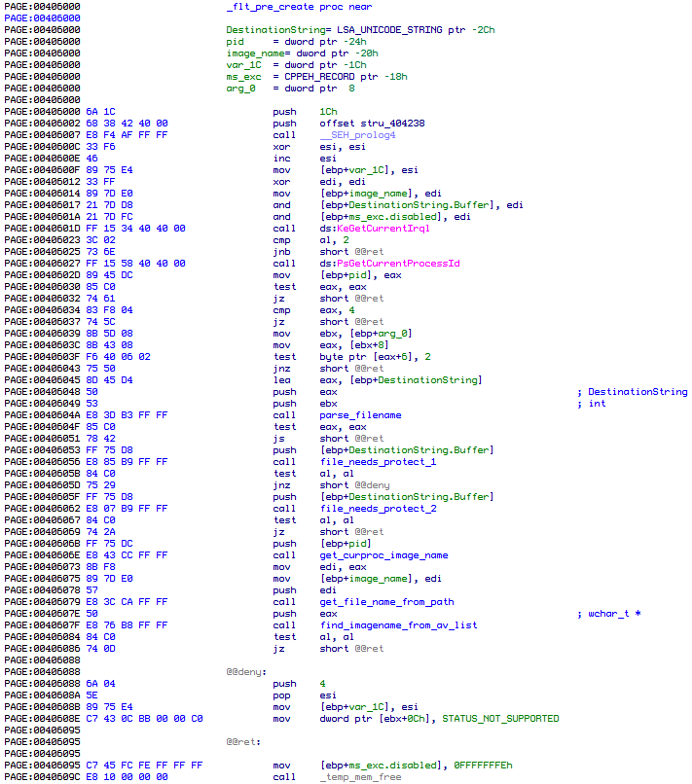Viewport: 692px width, 784px height.
Task: Select address PAGE:0040609C
Action: coord(42,777)
